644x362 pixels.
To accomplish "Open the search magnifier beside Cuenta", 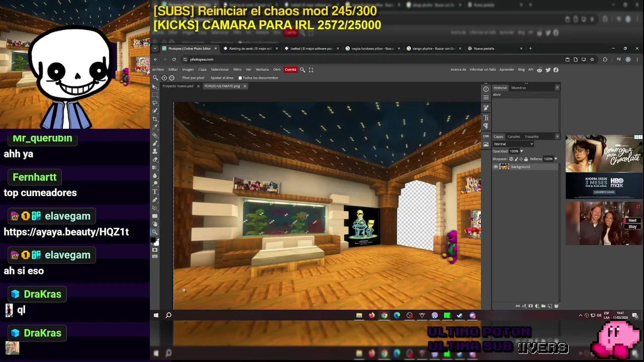I will [302, 69].
